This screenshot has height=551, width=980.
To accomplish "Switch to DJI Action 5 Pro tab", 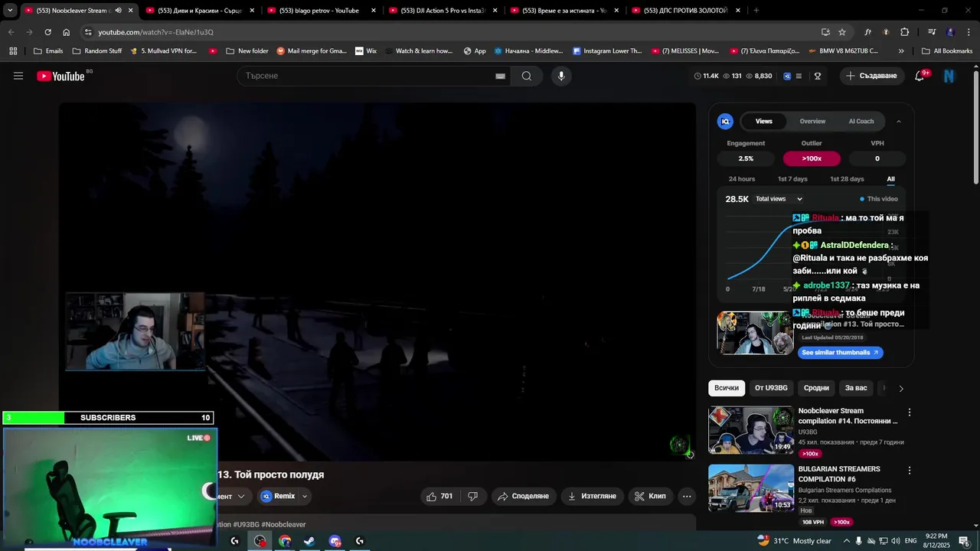I will [x=443, y=11].
